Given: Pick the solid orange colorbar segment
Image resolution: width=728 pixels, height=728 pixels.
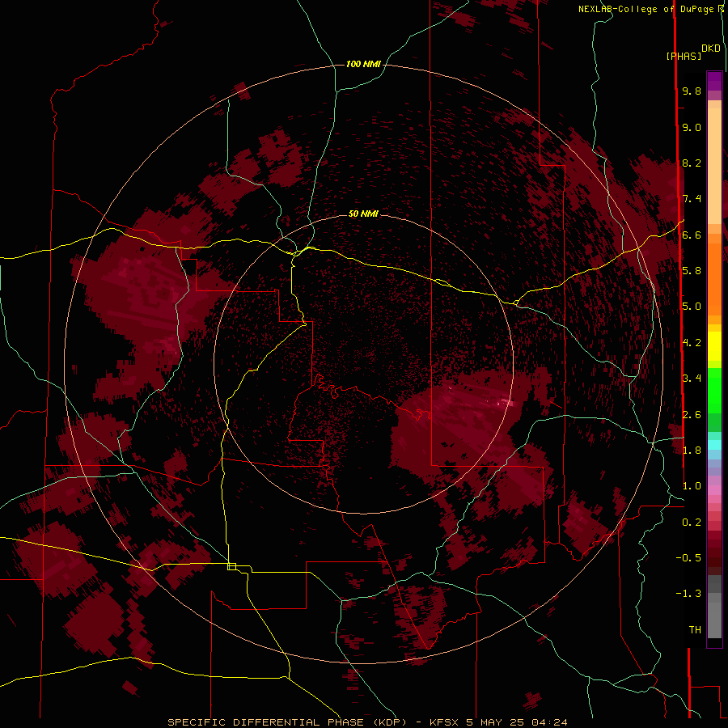Looking at the screenshot, I should [x=714, y=278].
